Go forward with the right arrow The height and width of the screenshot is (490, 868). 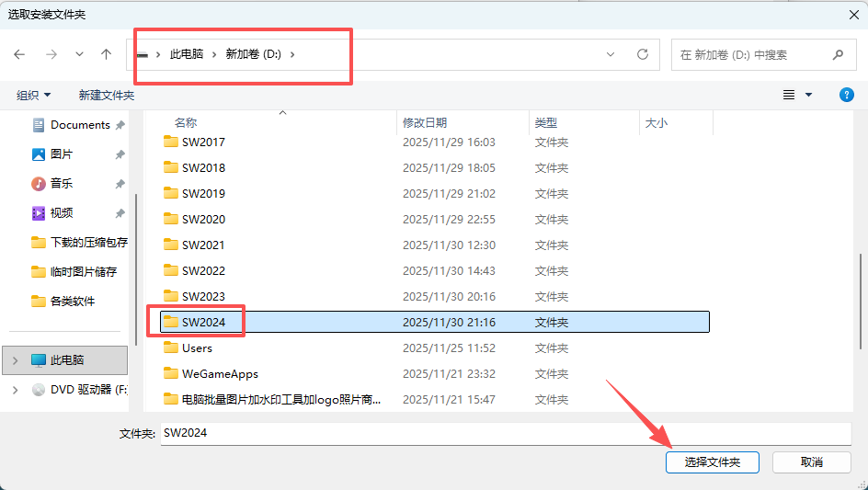point(51,54)
